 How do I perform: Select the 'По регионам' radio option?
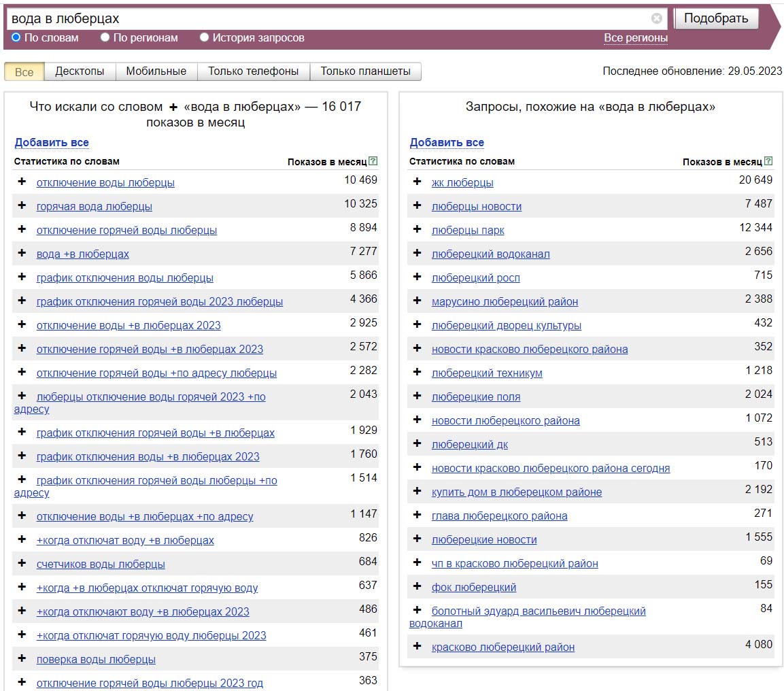tap(105, 37)
